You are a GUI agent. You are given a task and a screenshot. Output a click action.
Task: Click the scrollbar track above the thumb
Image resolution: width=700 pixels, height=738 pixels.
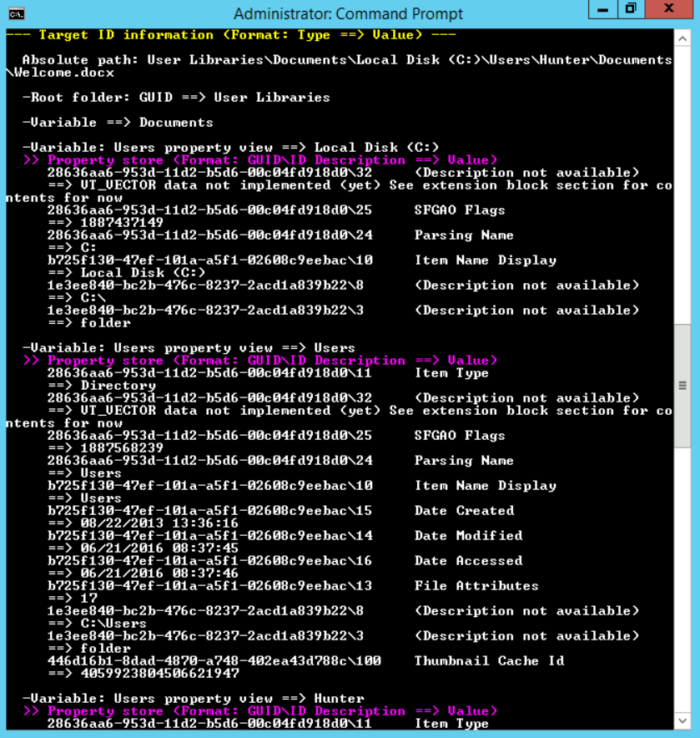(683, 184)
